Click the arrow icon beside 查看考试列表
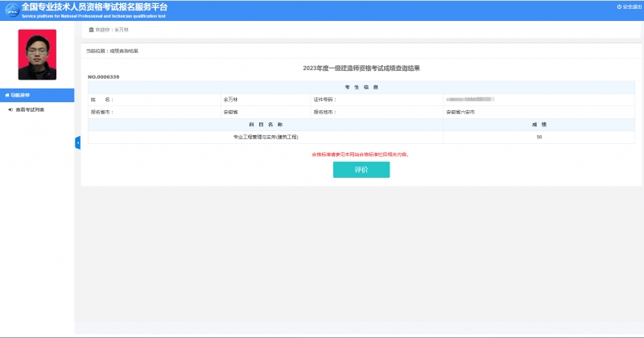Image resolution: width=644 pixels, height=338 pixels. [9, 109]
